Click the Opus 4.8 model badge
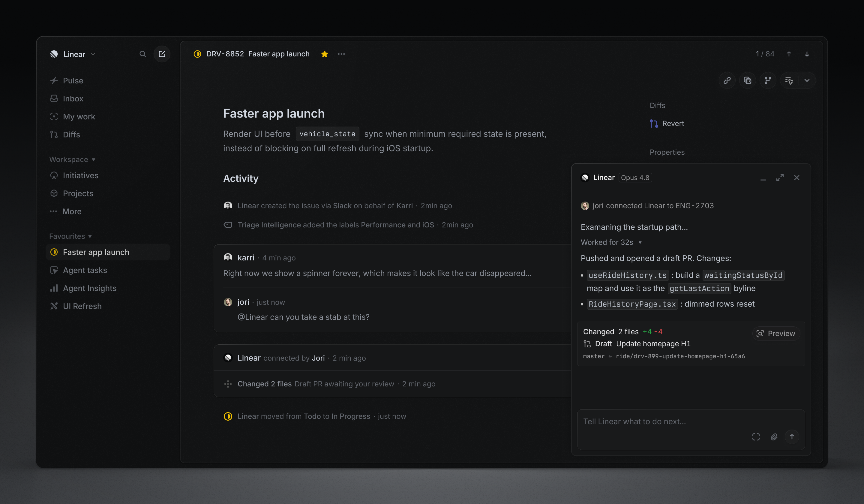The width and height of the screenshot is (864, 504). pyautogui.click(x=635, y=178)
